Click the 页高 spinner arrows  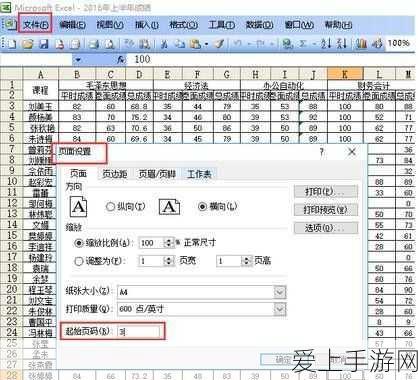tap(247, 261)
